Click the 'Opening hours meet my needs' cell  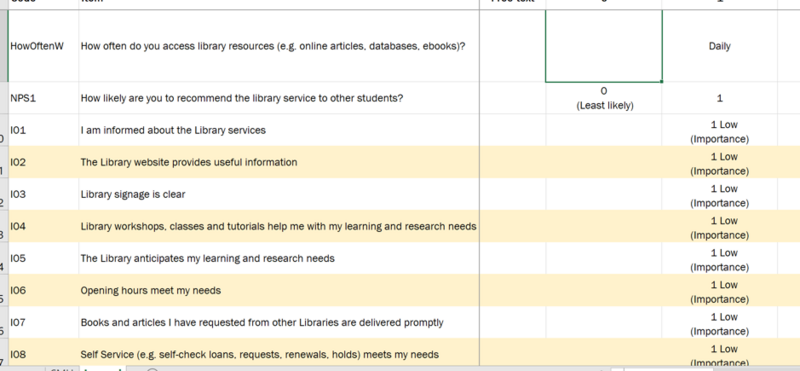[x=279, y=290]
